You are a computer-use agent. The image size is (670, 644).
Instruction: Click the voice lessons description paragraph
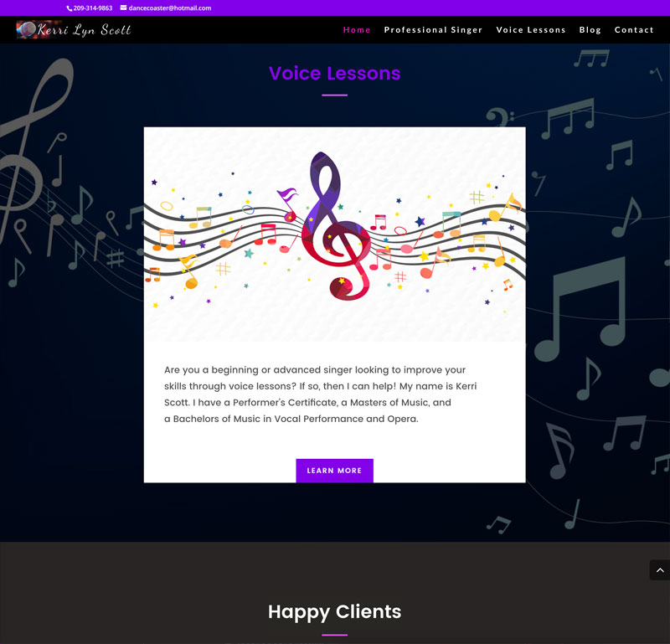pyautogui.click(x=321, y=394)
